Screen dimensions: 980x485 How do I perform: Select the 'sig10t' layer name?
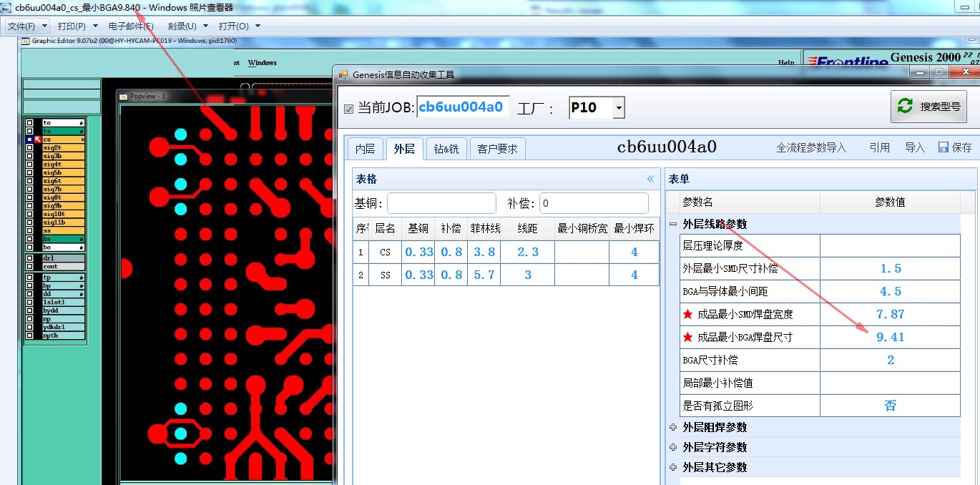63,214
